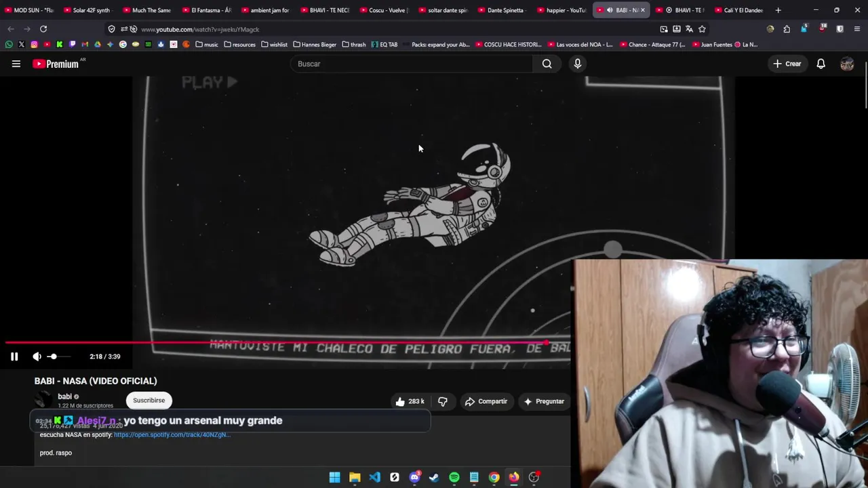Viewport: 868px width, 488px height.
Task: Mute the video with the speaker icon
Action: pyautogui.click(x=37, y=357)
